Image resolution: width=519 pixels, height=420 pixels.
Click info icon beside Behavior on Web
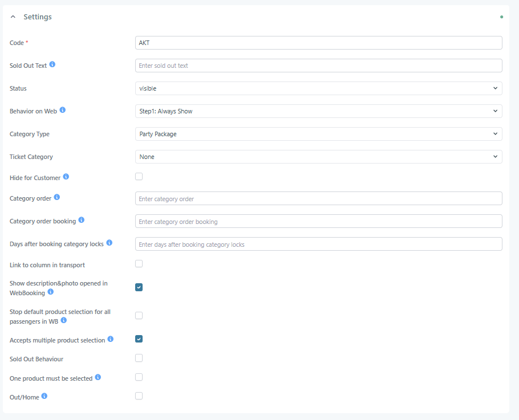point(63,110)
